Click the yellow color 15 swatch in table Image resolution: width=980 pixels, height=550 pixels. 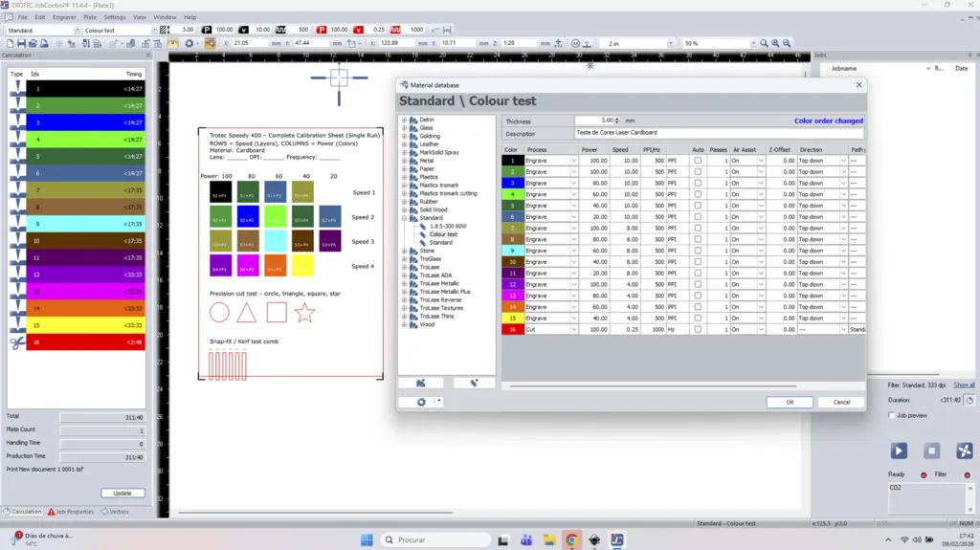(513, 319)
